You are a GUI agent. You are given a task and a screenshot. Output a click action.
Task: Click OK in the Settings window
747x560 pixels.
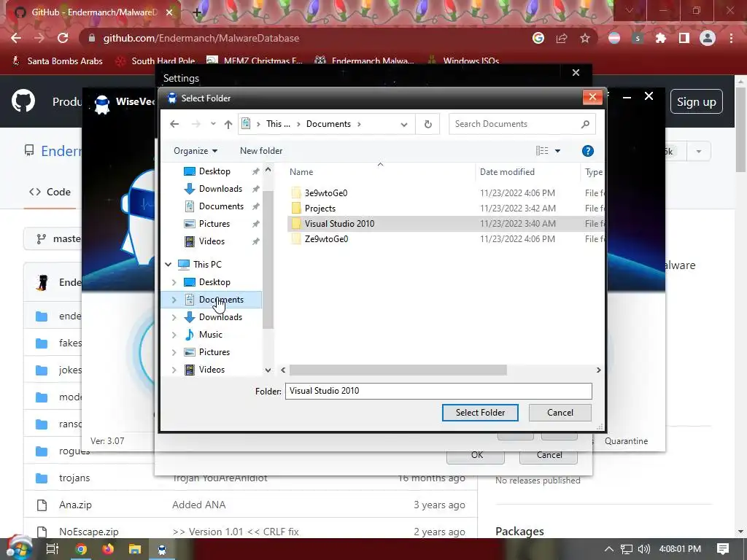pyautogui.click(x=476, y=455)
